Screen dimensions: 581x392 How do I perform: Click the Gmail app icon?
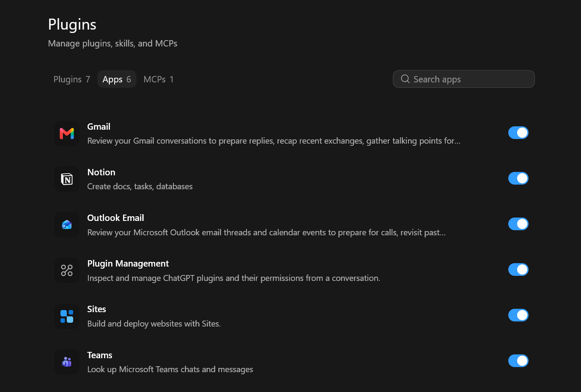[x=67, y=133]
